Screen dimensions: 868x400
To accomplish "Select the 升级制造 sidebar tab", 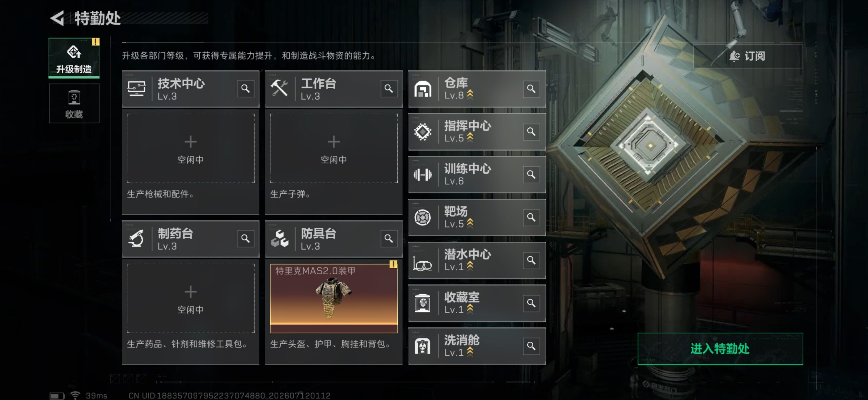I will [74, 58].
